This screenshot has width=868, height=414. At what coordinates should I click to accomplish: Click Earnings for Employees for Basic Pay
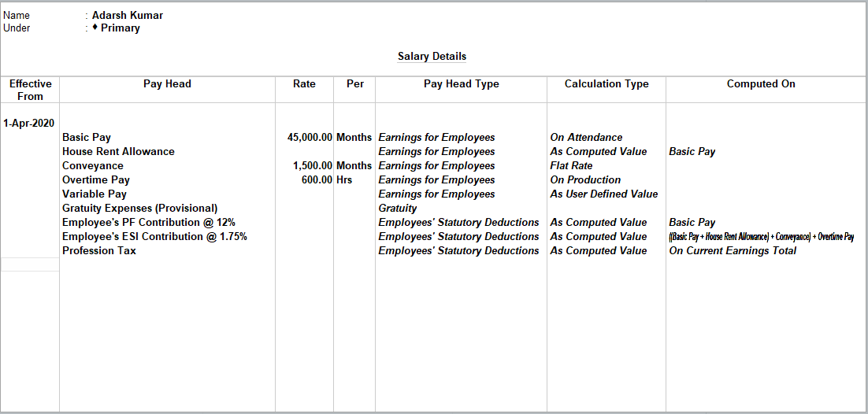tap(437, 137)
